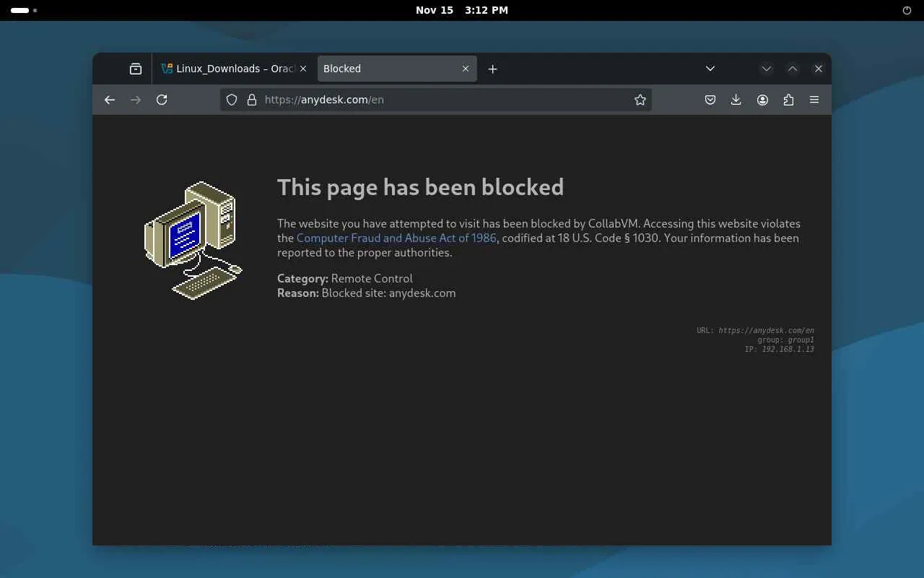924x578 pixels.
Task: Bookmark this page with the star
Action: coord(640,100)
